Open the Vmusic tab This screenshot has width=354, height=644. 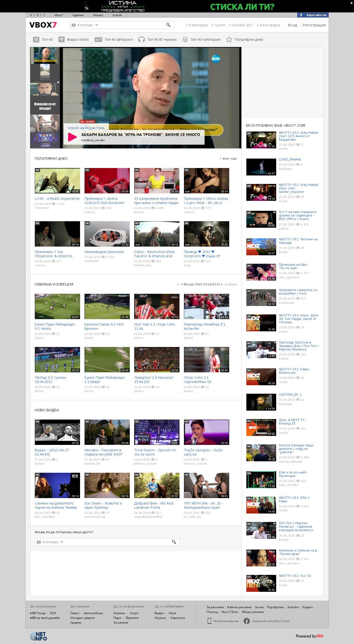(98, 15)
